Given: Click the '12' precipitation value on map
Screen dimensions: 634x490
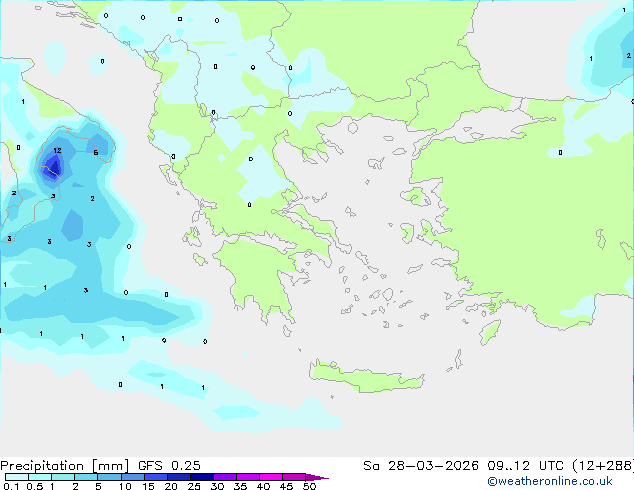Looking at the screenshot, I should 57,150.
